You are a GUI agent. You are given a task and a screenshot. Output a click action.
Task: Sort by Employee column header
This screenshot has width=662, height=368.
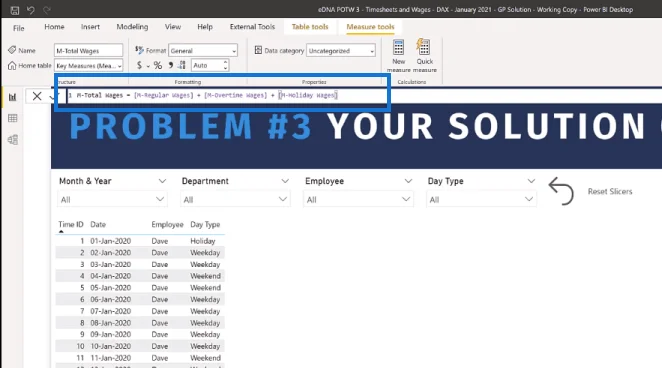pos(167,225)
